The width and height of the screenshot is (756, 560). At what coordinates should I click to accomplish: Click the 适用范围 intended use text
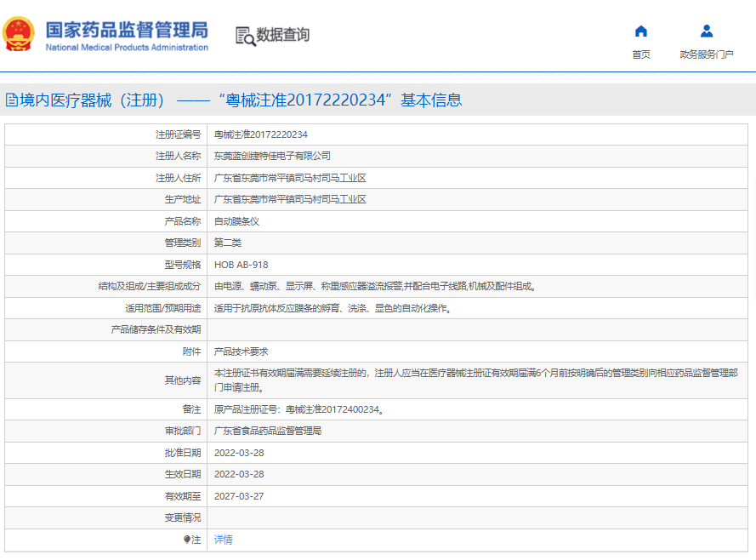333,308
